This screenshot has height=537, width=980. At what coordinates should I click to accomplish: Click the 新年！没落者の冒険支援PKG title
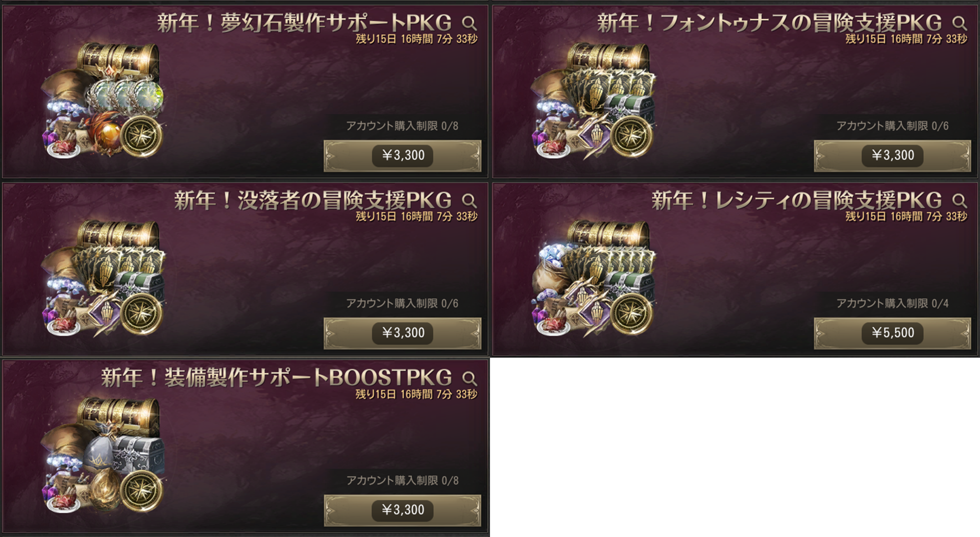coord(313,200)
